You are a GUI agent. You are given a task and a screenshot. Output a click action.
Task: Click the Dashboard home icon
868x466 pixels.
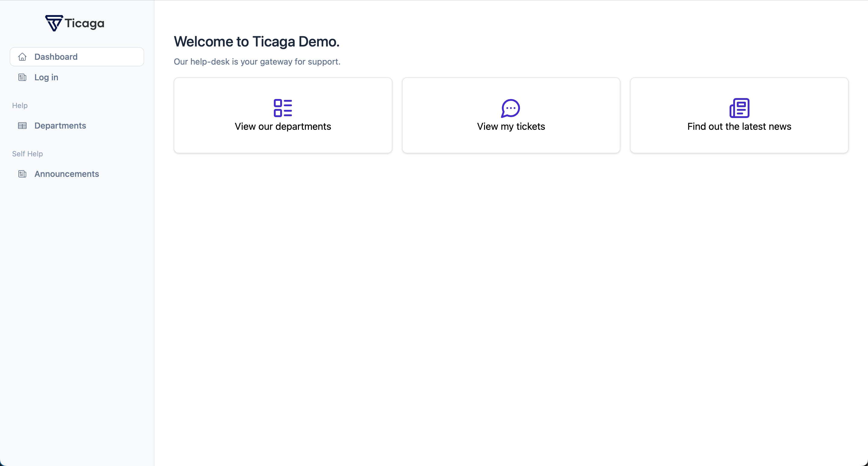coord(22,57)
